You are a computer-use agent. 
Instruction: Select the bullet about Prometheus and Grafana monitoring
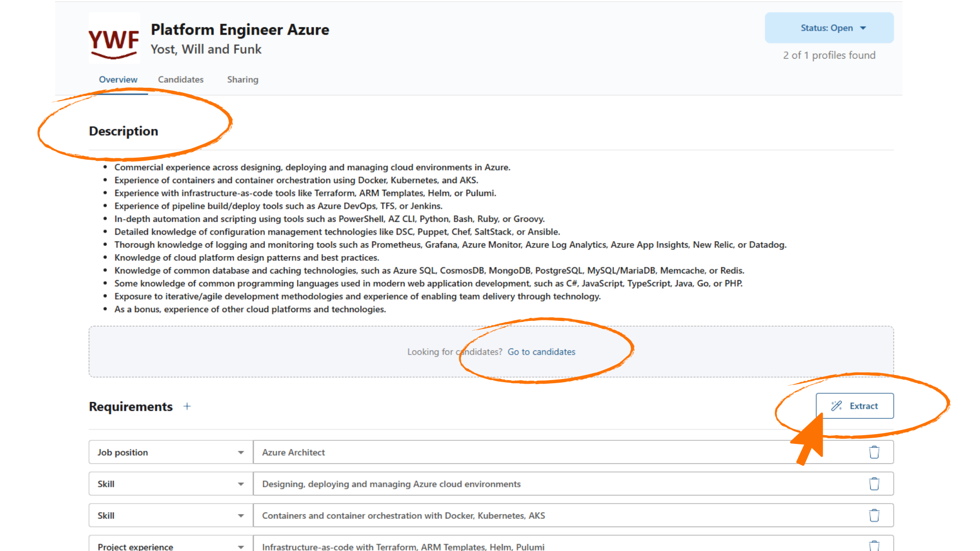(450, 245)
